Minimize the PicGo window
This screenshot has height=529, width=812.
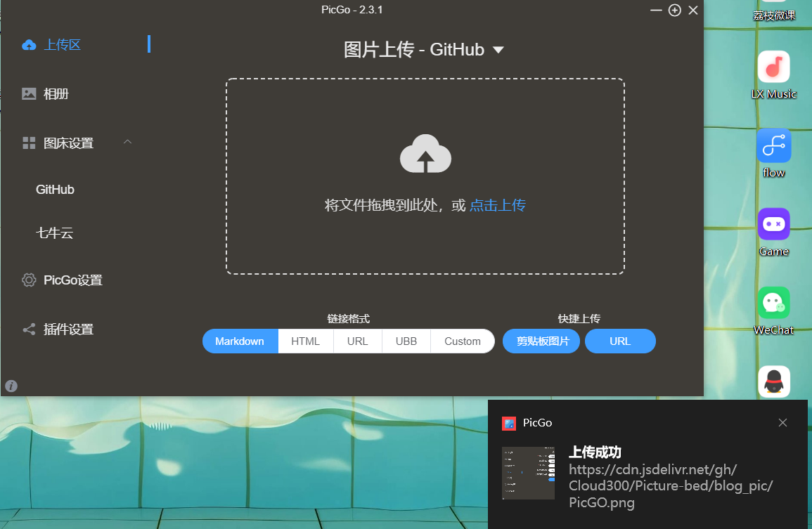point(656,11)
